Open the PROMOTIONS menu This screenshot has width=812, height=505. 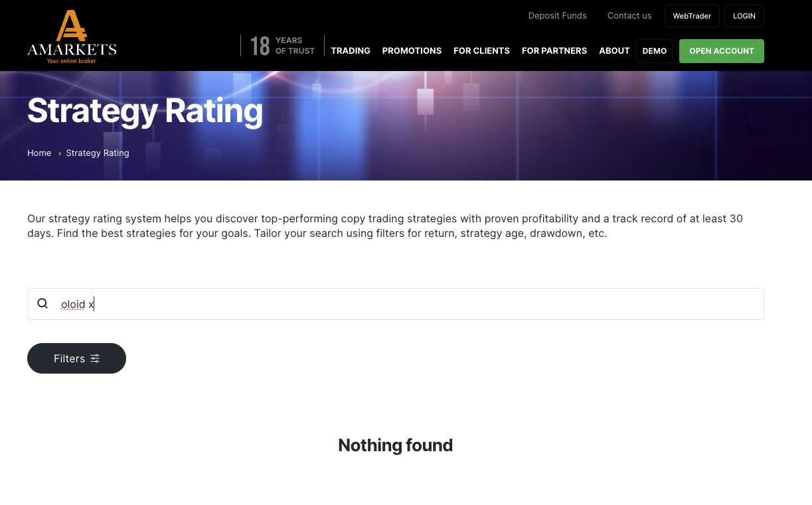click(412, 51)
